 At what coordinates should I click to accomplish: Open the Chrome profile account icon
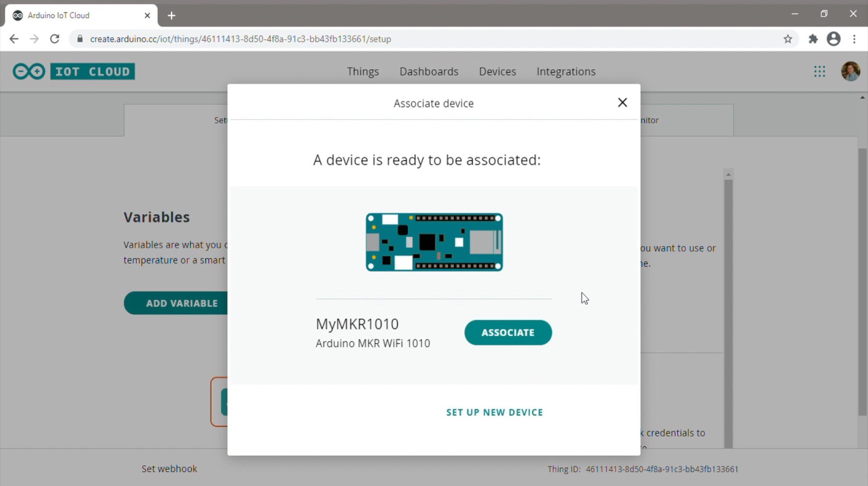tap(833, 39)
